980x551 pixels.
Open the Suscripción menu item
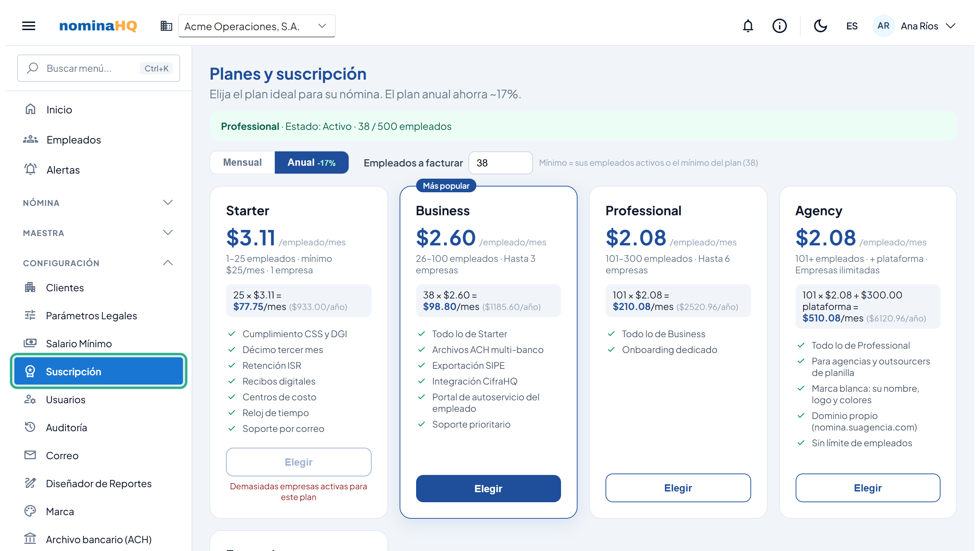[x=98, y=371]
